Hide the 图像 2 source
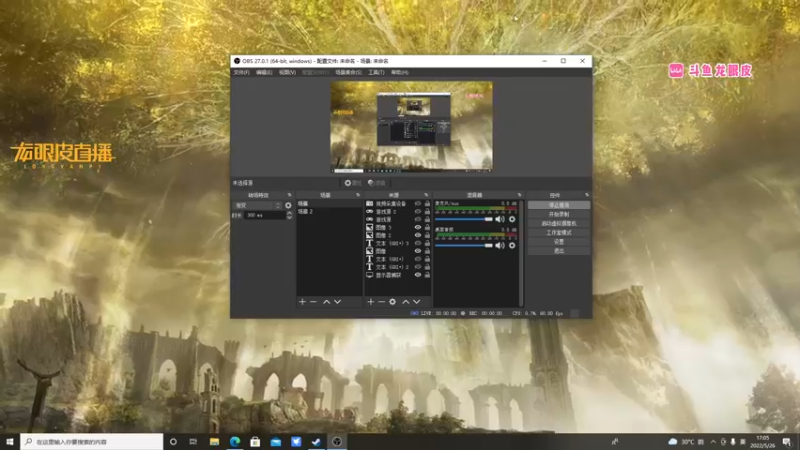This screenshot has height=450, width=800. click(418, 235)
